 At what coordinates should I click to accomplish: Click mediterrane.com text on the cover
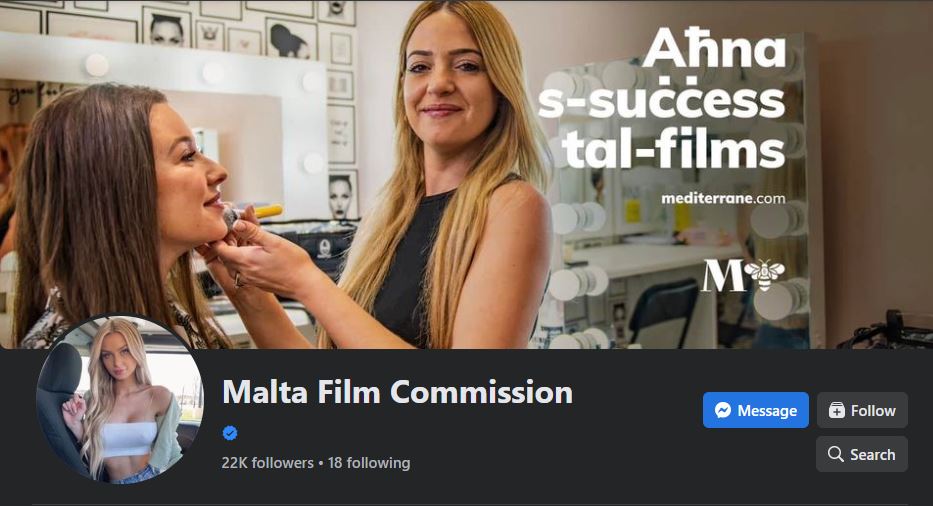pyautogui.click(x=723, y=198)
